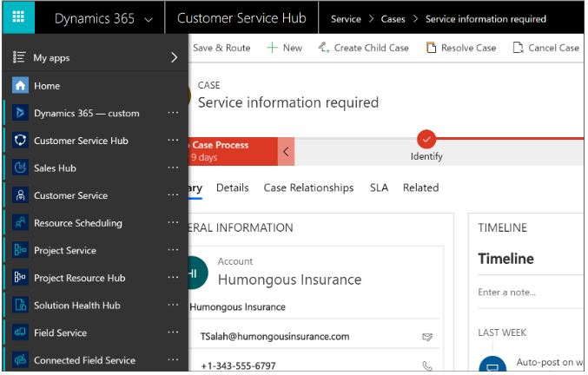Screen dimensions: 588x375
Task: Select the Identify stage checkmark
Action: (x=426, y=140)
